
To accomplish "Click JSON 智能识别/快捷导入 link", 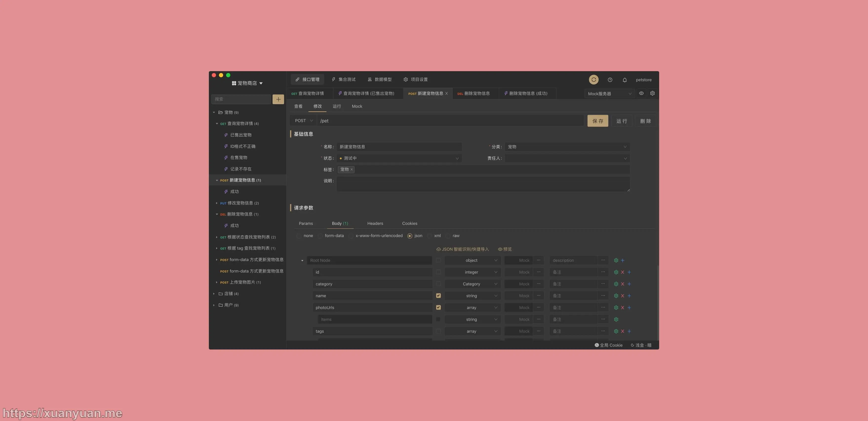I will (462, 249).
